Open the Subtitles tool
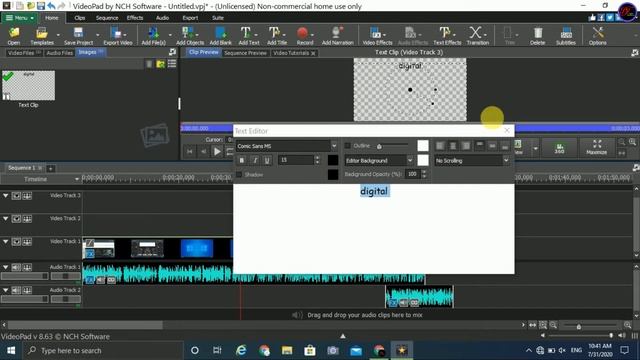The image size is (640, 360). (566, 36)
